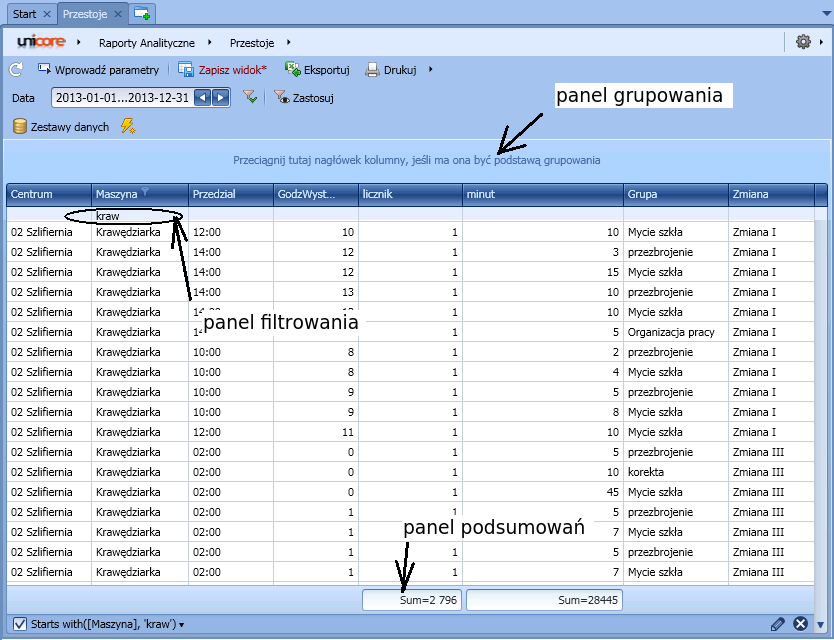Click the minut column header
The width and height of the screenshot is (834, 640).
542,194
